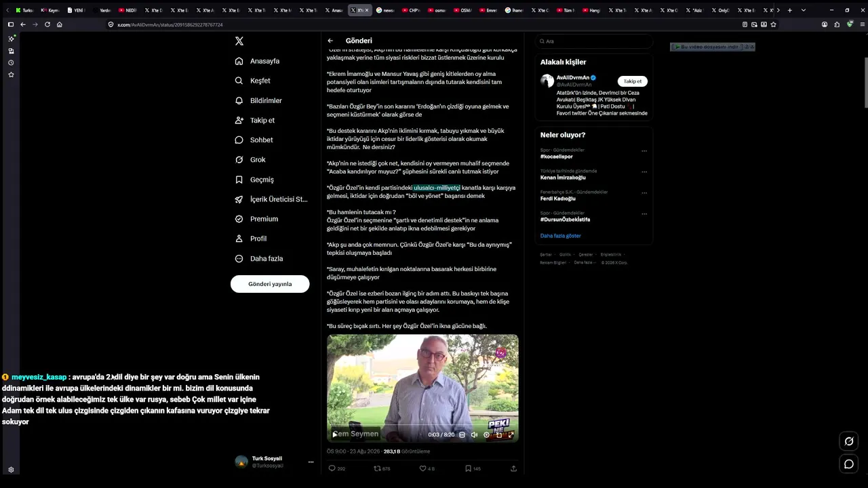Open video playback settings gear
This screenshot has height=488, width=868.
[486, 434]
